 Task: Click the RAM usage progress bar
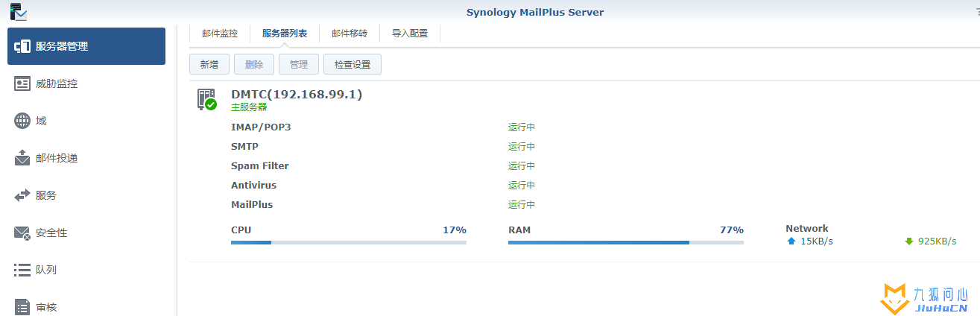pos(626,243)
